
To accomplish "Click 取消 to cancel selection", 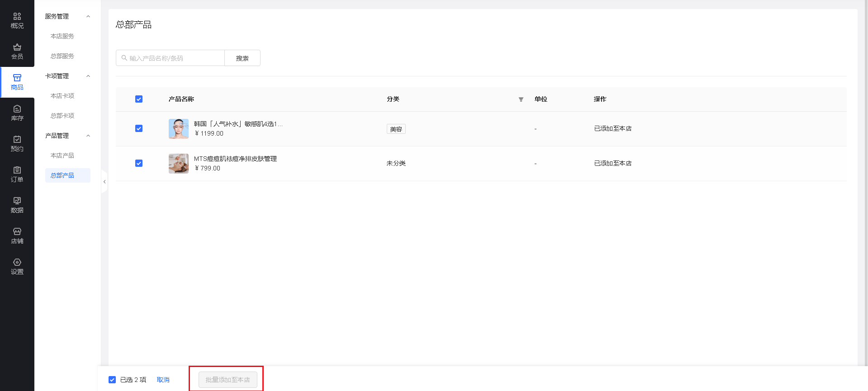I will click(163, 380).
